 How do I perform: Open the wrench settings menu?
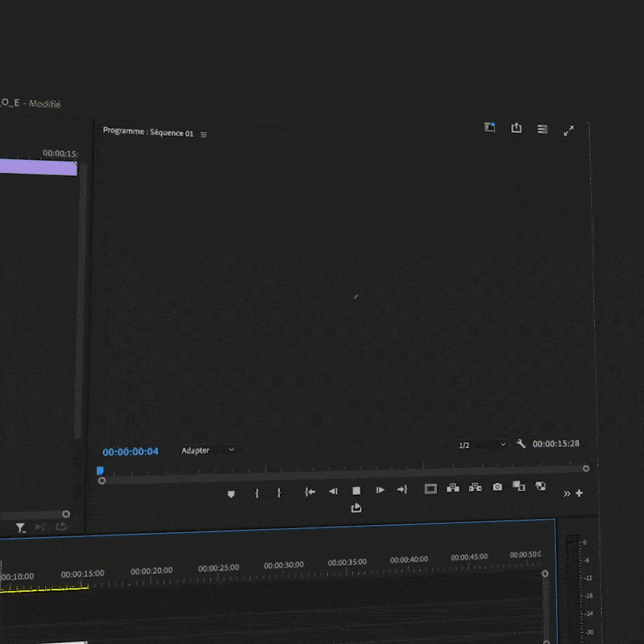(x=521, y=444)
